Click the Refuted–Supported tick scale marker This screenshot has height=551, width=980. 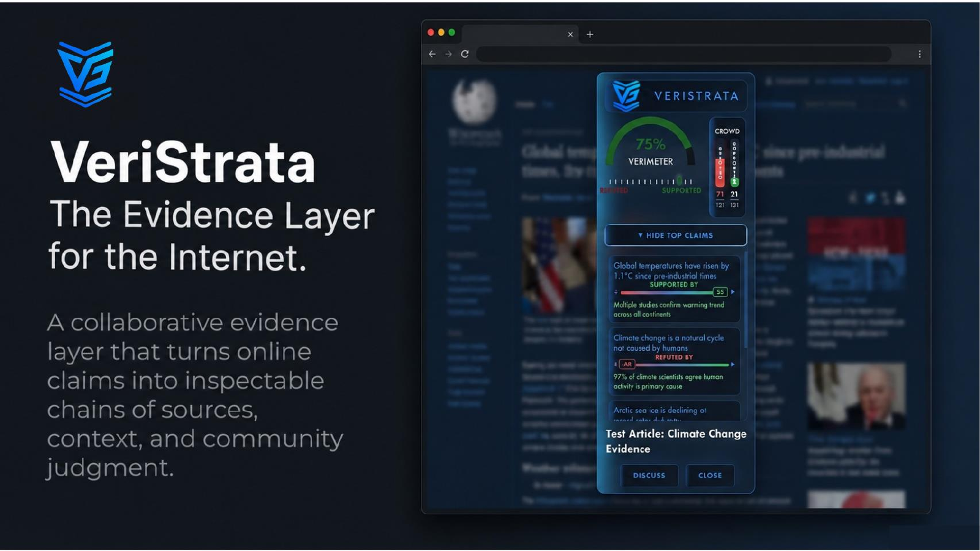[x=679, y=181]
